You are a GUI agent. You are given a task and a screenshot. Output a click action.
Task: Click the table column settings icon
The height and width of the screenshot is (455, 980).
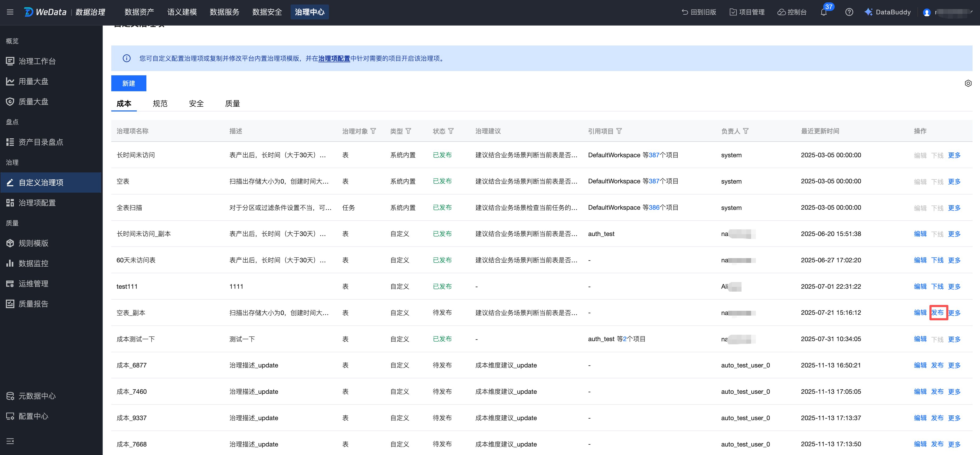pos(968,83)
